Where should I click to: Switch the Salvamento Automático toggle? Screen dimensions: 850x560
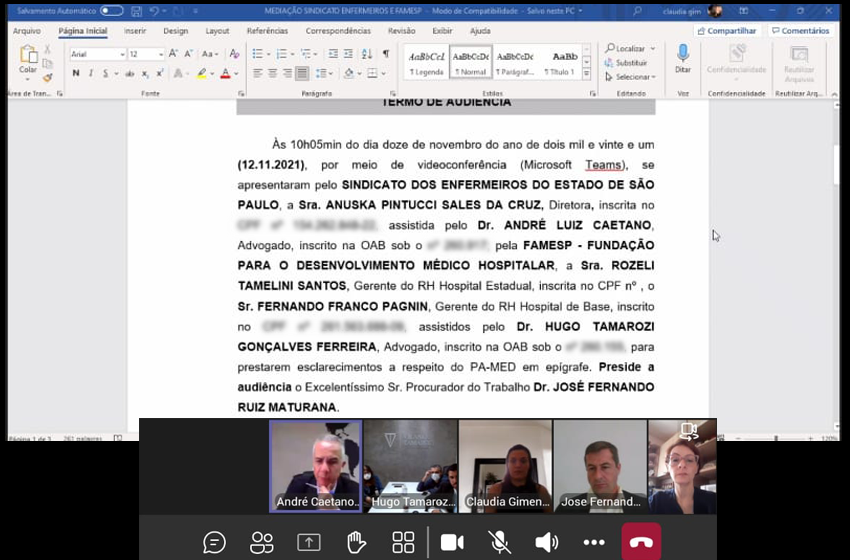pos(111,11)
